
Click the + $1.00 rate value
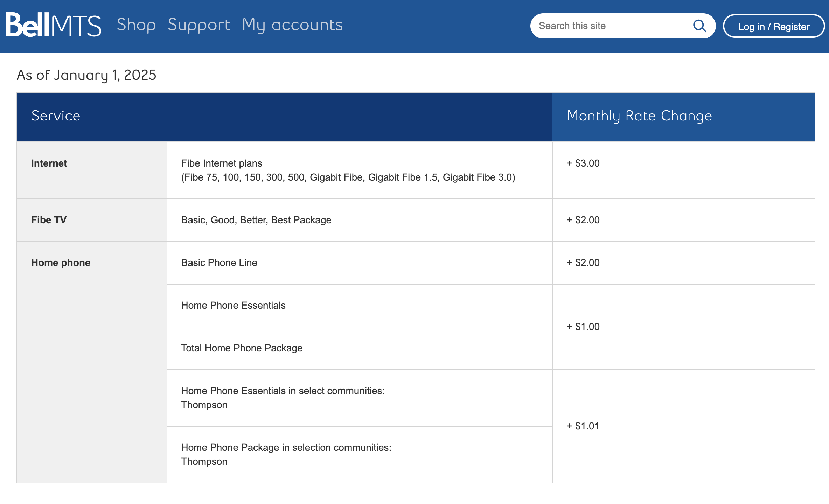point(583,327)
